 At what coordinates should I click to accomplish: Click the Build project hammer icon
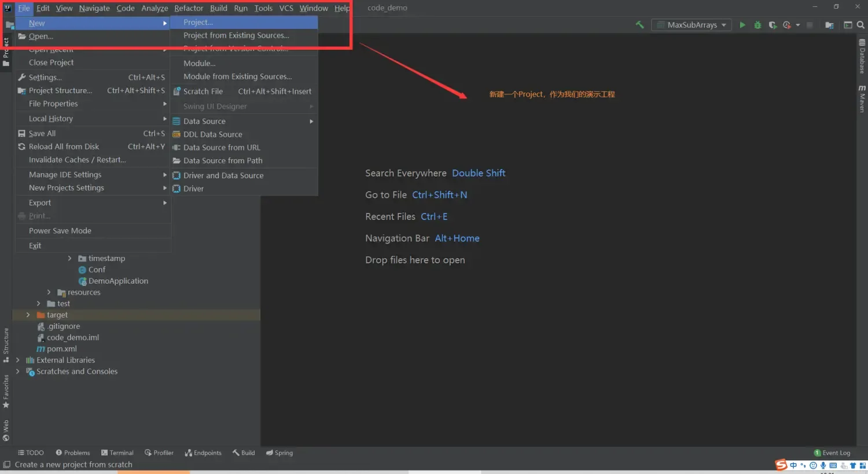(x=639, y=25)
